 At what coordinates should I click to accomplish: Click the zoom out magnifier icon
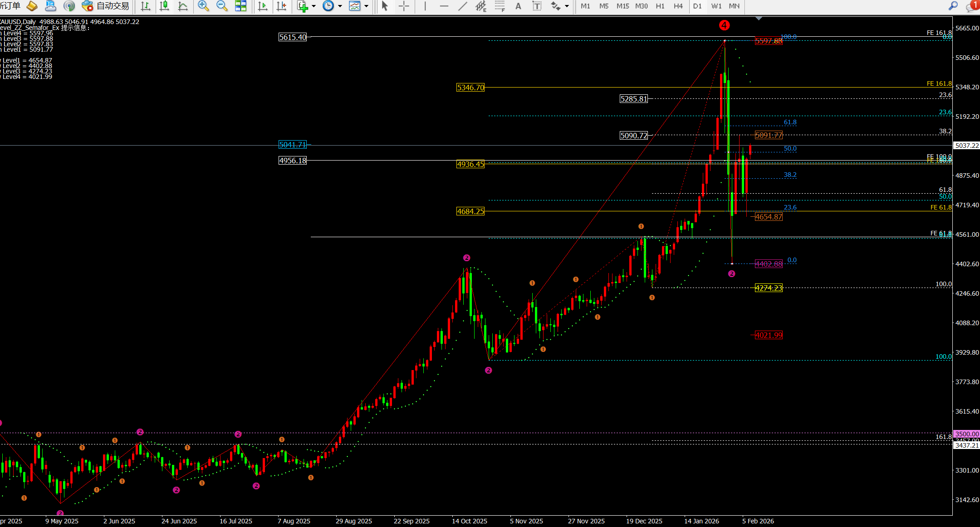(x=222, y=6)
